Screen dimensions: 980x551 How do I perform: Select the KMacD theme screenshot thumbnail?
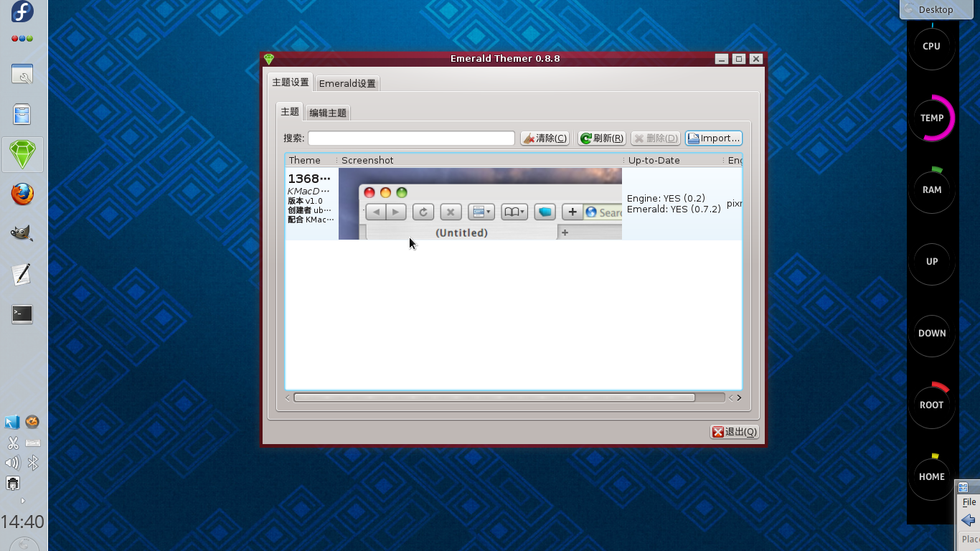(480, 204)
